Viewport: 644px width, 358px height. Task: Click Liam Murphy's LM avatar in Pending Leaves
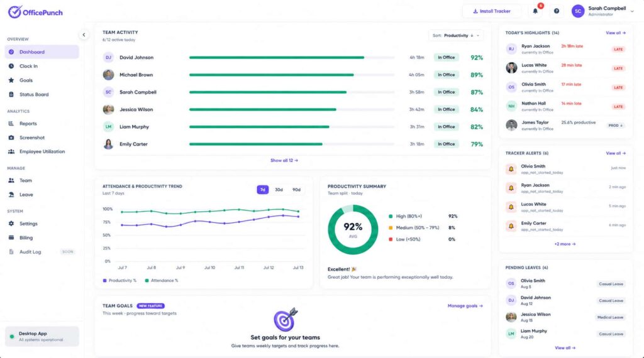point(511,334)
